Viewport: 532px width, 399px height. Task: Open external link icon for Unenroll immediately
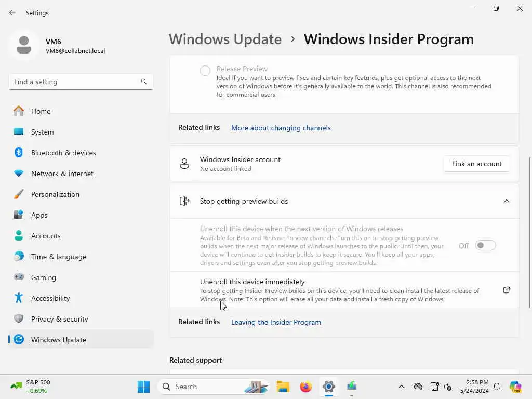[x=506, y=290]
